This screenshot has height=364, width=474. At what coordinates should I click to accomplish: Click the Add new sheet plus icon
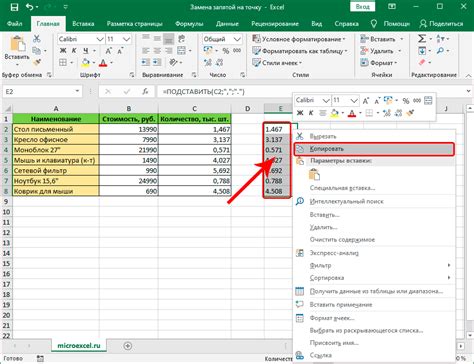[x=128, y=346]
